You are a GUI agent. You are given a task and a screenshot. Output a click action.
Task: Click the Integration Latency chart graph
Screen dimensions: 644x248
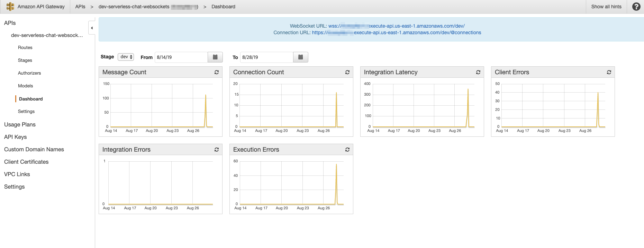[x=423, y=106]
